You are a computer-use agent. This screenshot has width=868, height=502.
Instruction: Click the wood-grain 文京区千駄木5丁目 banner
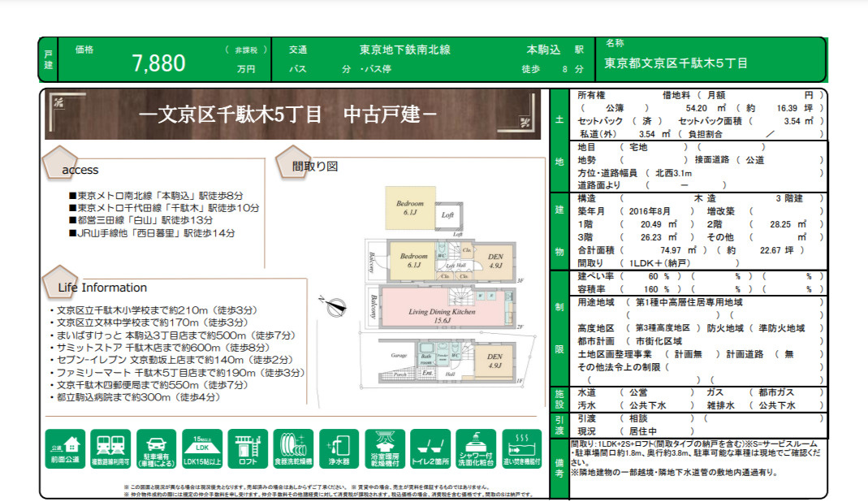point(292,115)
